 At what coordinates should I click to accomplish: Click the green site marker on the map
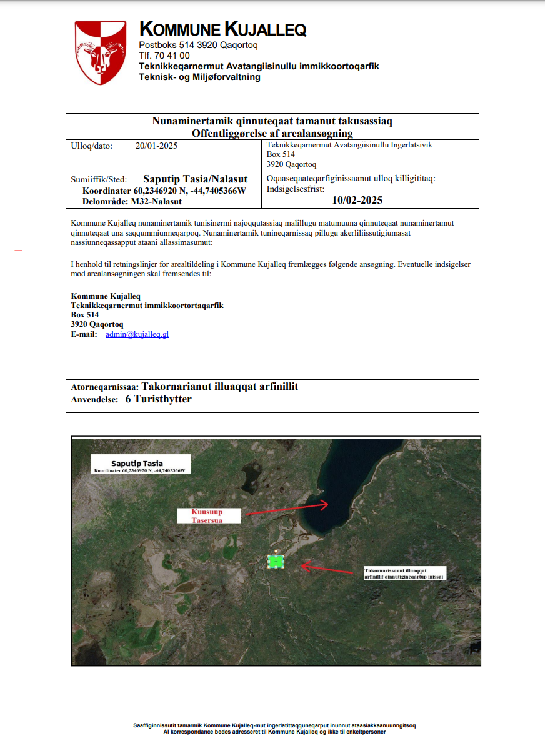pyautogui.click(x=276, y=562)
